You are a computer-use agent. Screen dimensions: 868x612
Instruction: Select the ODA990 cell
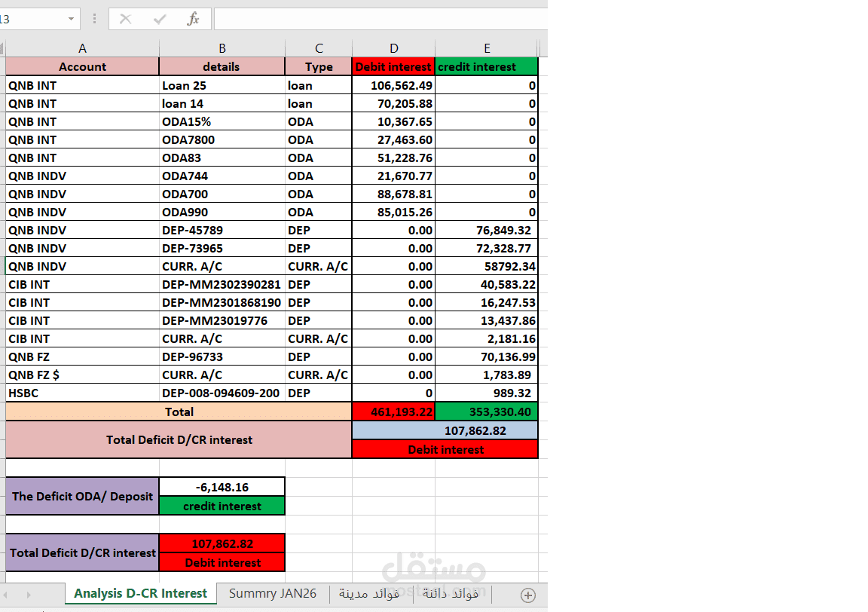222,212
